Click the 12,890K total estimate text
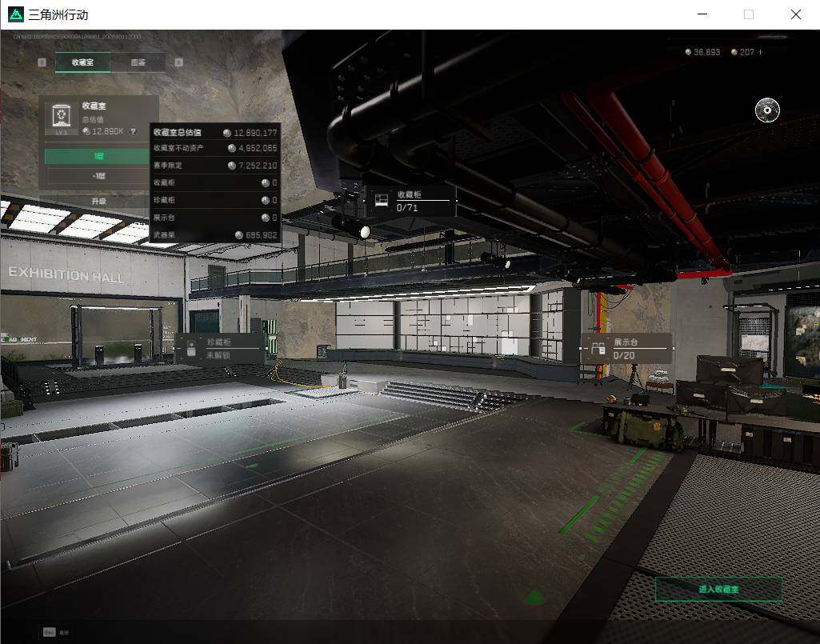This screenshot has width=820, height=644. (x=107, y=131)
